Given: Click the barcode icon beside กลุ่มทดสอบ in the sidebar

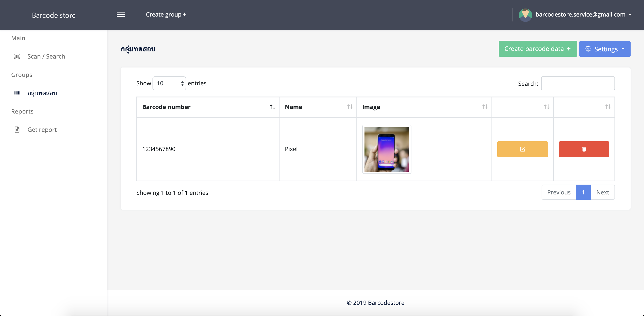Looking at the screenshot, I should pyautogui.click(x=17, y=93).
